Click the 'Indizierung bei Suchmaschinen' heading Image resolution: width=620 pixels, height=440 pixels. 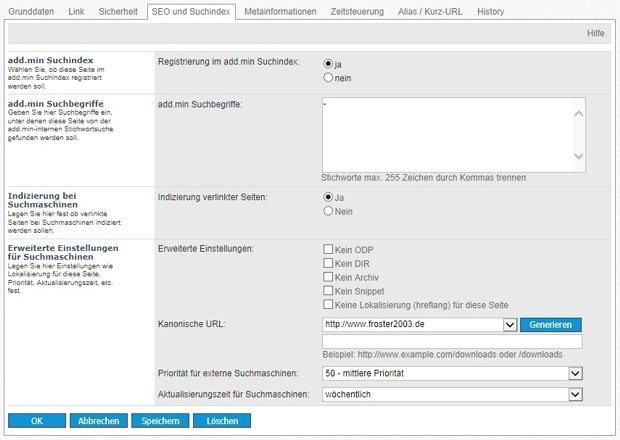pos(43,200)
